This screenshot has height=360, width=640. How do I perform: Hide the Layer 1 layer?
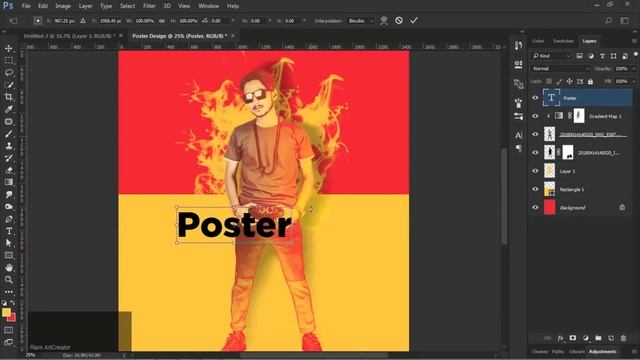535,171
